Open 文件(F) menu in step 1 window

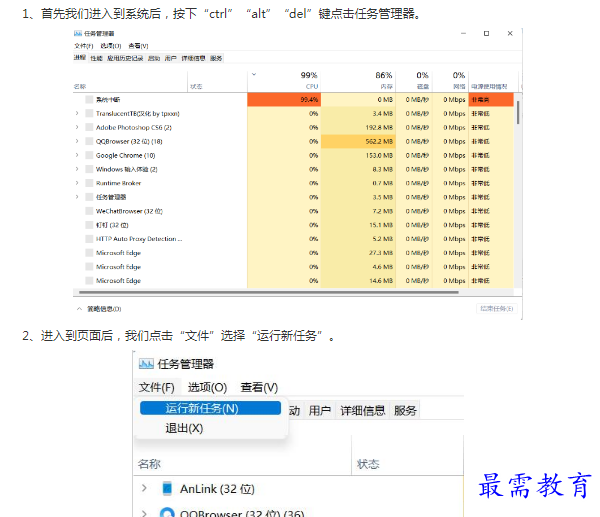tap(83, 46)
